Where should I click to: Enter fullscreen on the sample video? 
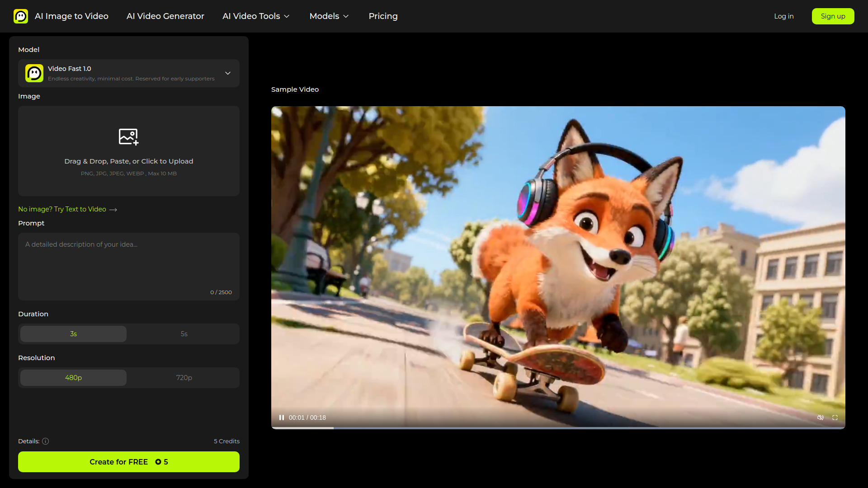(x=835, y=418)
